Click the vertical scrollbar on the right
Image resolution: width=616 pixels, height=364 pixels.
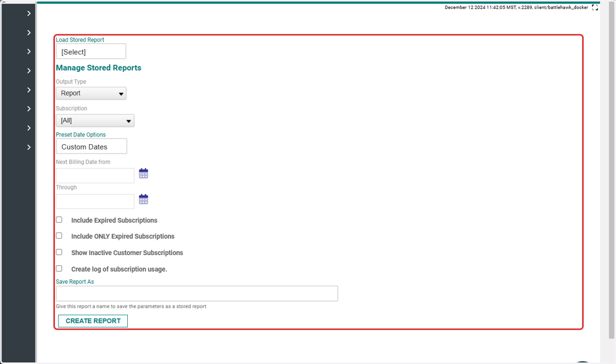point(611,169)
